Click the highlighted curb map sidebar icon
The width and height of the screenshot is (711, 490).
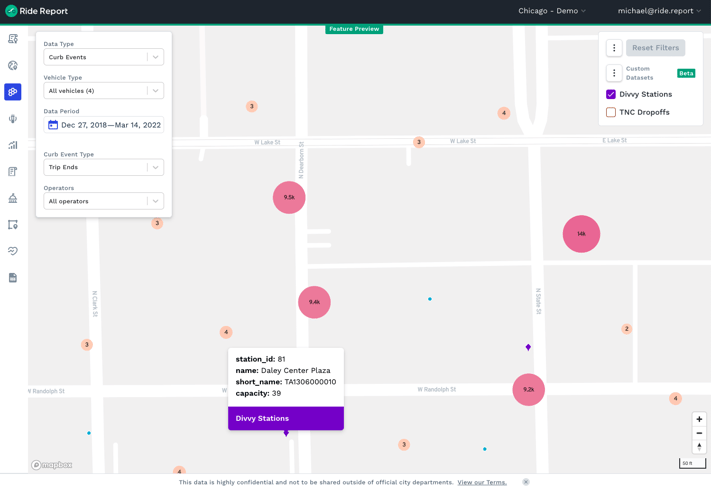click(x=13, y=92)
